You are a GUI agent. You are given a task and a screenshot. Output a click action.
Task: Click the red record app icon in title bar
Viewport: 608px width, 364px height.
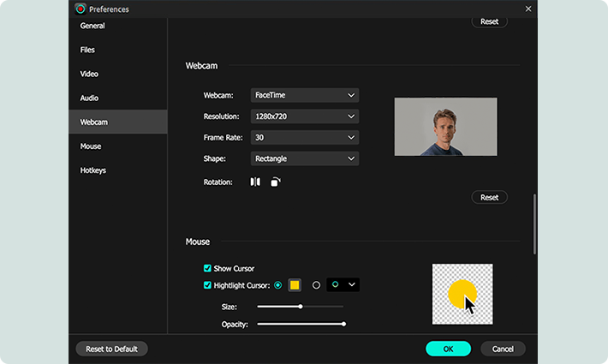pyautogui.click(x=80, y=9)
